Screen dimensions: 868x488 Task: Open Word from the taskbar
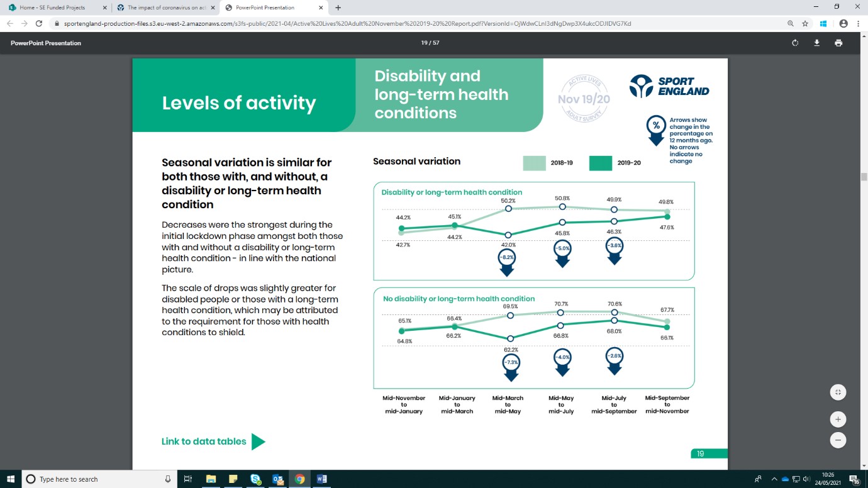[321, 479]
